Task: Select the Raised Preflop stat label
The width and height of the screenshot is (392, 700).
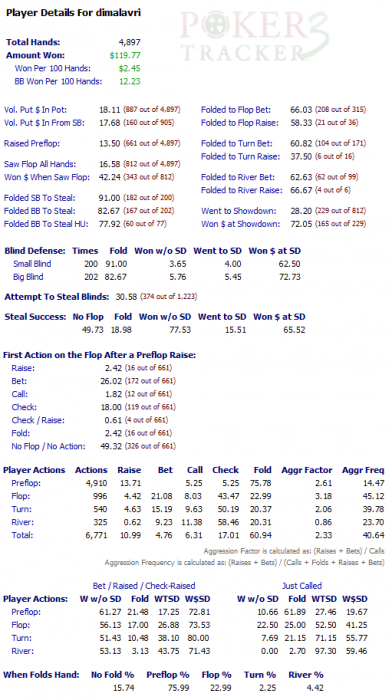Action: [x=32, y=143]
